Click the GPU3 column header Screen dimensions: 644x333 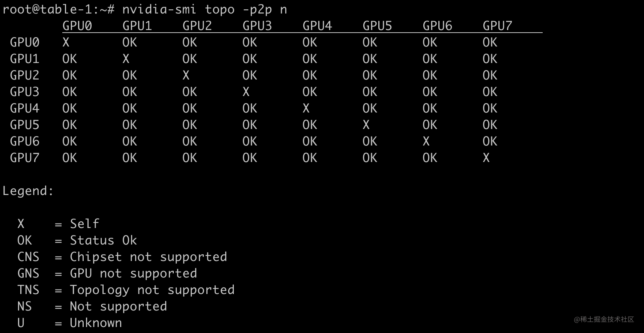pos(257,26)
